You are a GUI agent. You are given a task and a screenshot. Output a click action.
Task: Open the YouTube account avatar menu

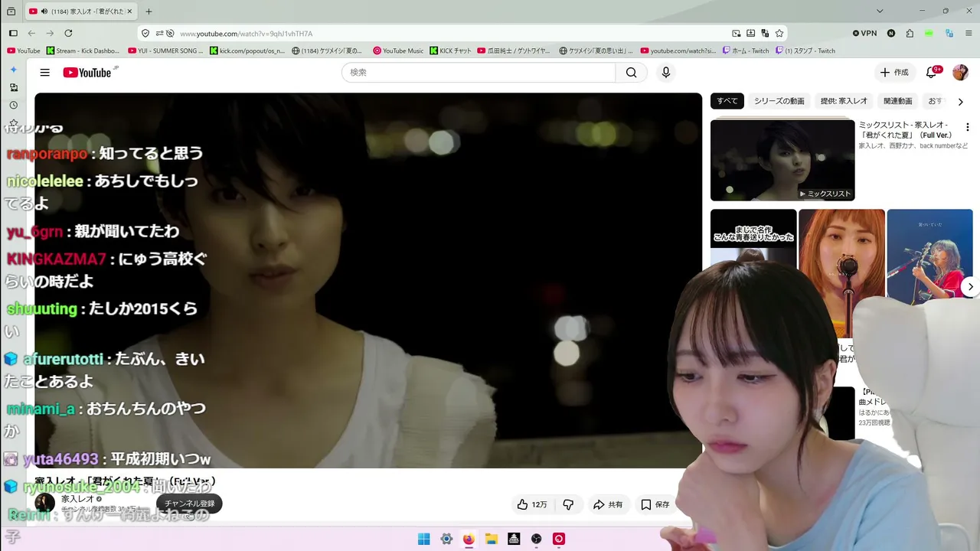click(x=960, y=73)
